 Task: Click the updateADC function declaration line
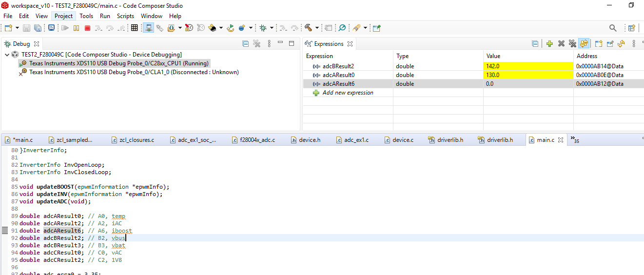55,201
